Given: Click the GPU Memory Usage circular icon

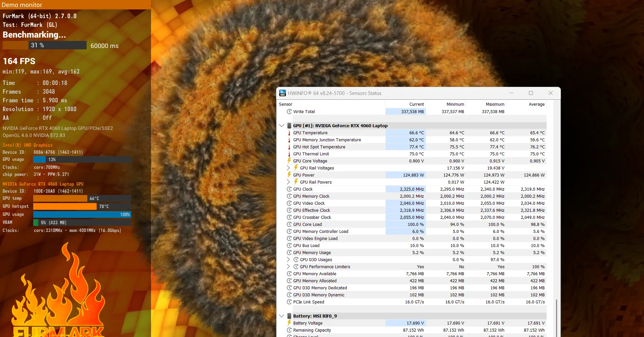Looking at the screenshot, I should click(x=289, y=252).
